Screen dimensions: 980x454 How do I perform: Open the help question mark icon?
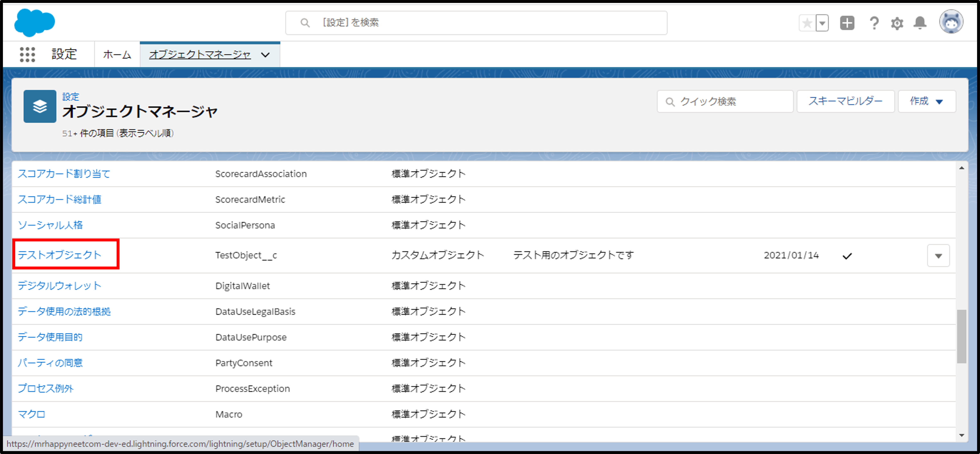tap(874, 23)
